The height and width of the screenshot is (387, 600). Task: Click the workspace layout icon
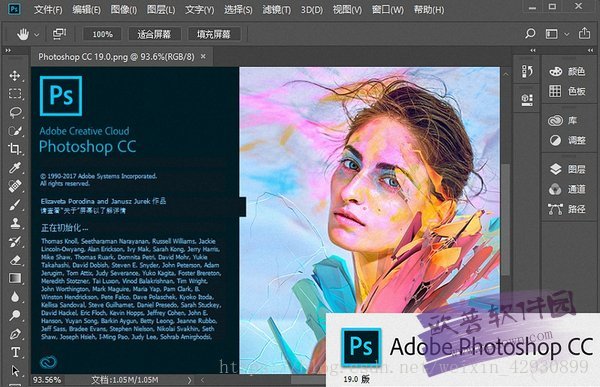(x=551, y=34)
